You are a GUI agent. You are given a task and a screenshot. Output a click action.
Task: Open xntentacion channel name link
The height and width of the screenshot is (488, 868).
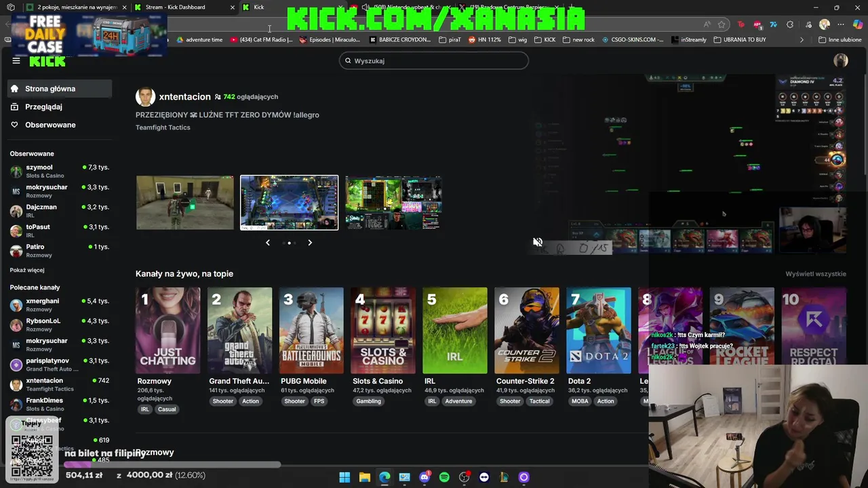[x=184, y=97]
